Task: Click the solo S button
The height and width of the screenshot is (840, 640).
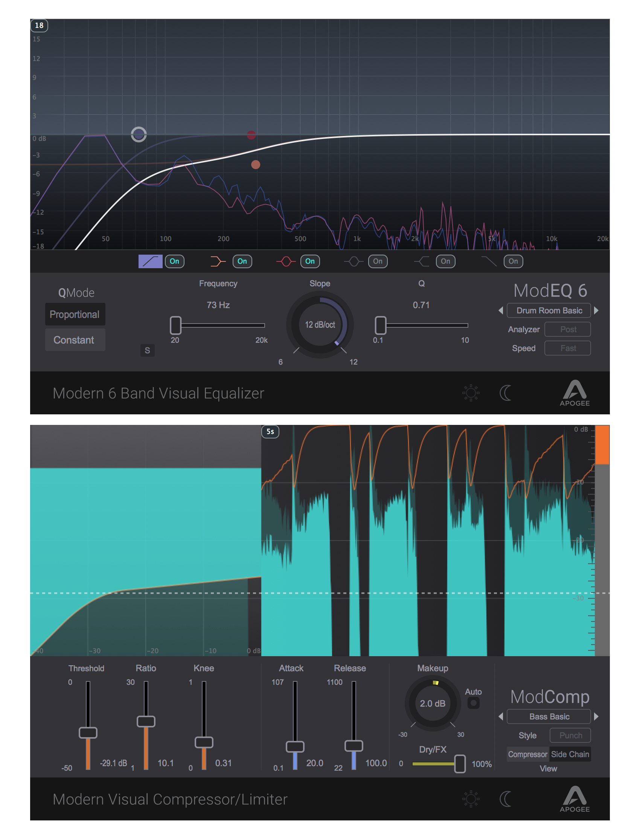Action: click(148, 350)
